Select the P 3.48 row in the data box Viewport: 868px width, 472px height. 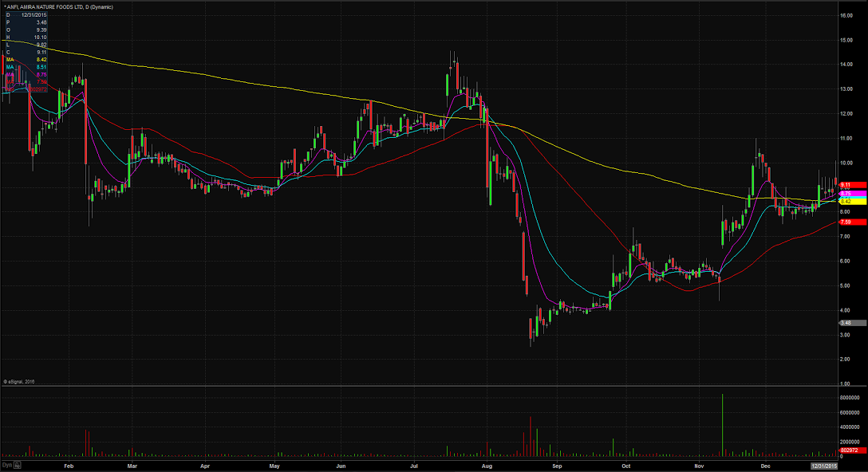[26, 22]
